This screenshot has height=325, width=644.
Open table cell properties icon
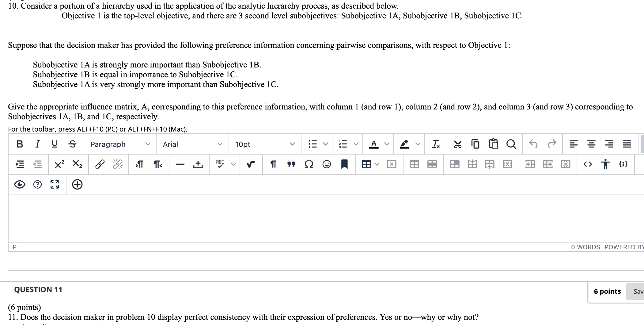coord(454,165)
